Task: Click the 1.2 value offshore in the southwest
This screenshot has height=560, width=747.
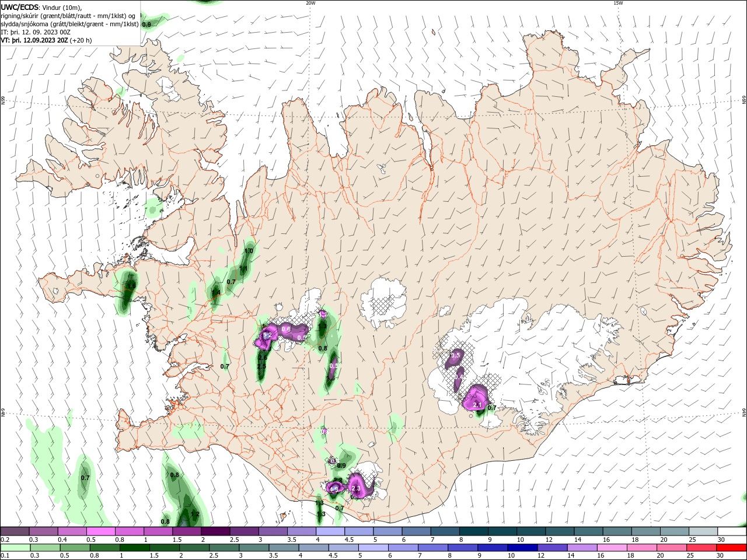Action: pyautogui.click(x=196, y=514)
